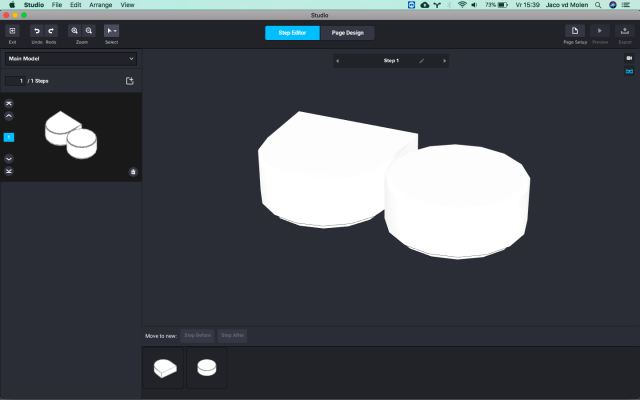Screen dimensions: 640x400
Task: Go to next step with right arrow
Action: point(444,61)
